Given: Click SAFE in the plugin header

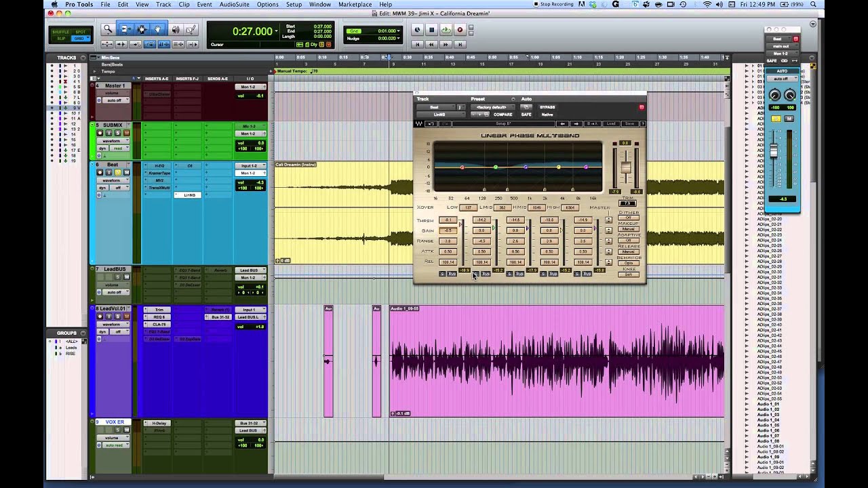Looking at the screenshot, I should point(526,115).
